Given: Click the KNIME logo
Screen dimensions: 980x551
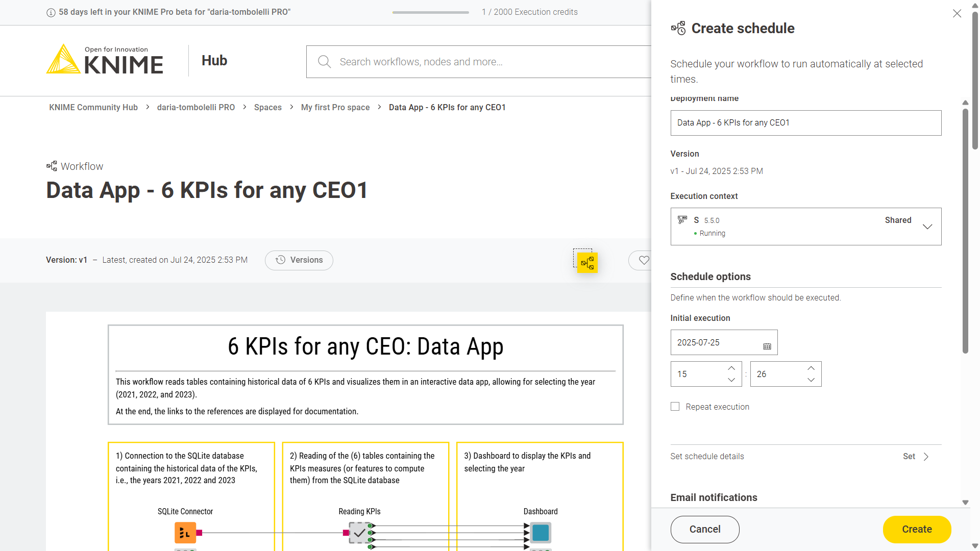Looking at the screenshot, I should 105,60.
